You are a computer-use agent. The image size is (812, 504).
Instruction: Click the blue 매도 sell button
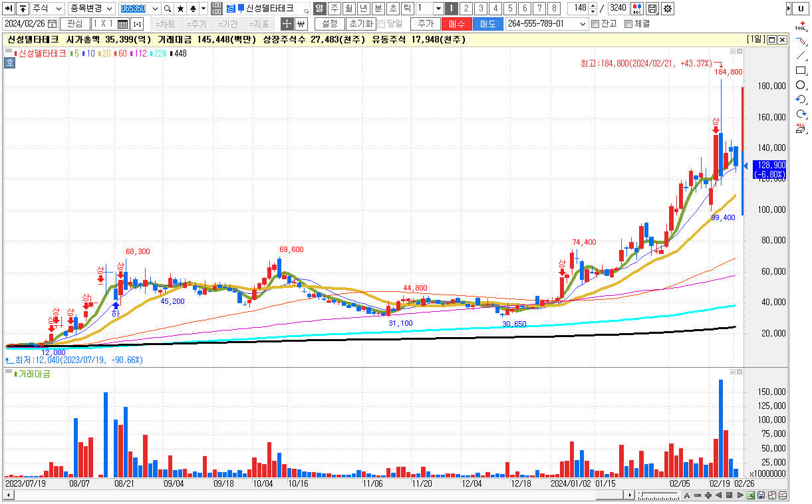(x=487, y=24)
